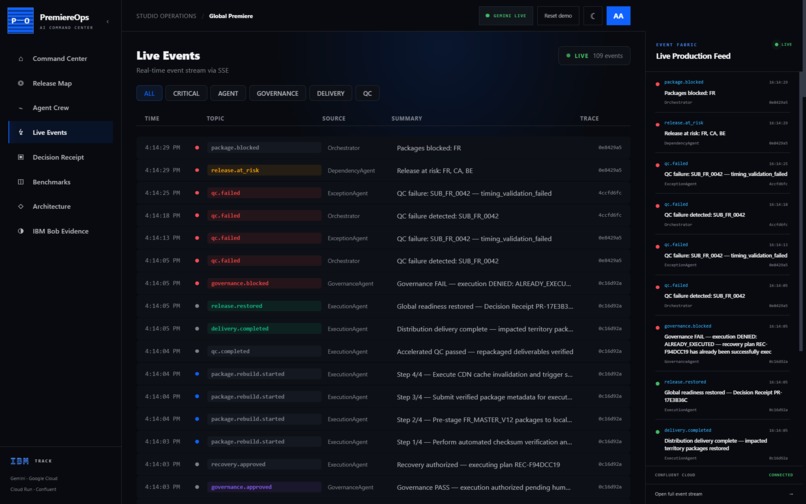Collapse the sidebar with the chevron

(x=107, y=22)
